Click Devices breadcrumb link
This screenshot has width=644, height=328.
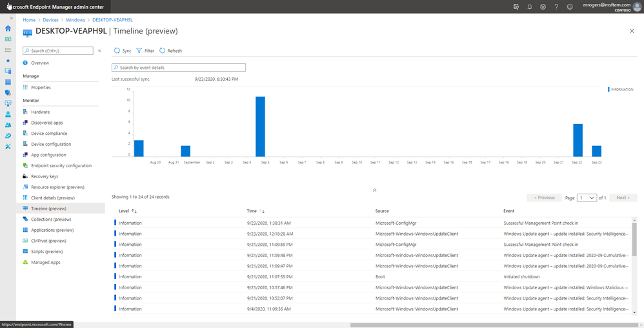pyautogui.click(x=50, y=20)
